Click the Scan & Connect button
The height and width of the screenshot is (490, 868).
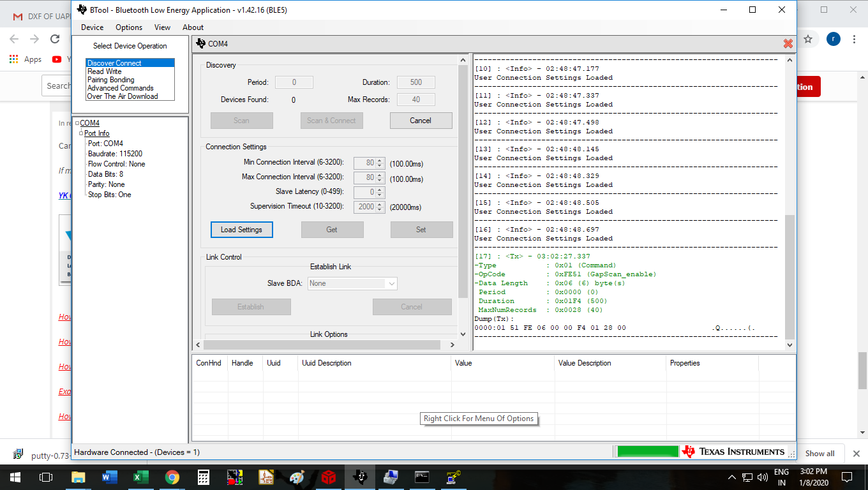point(331,121)
